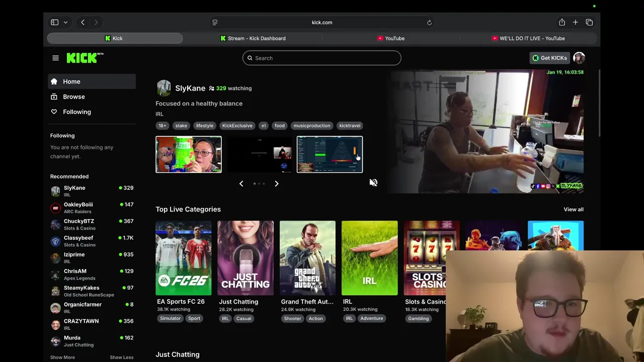Open Following in sidebar
Image resolution: width=644 pixels, height=362 pixels.
92,112
